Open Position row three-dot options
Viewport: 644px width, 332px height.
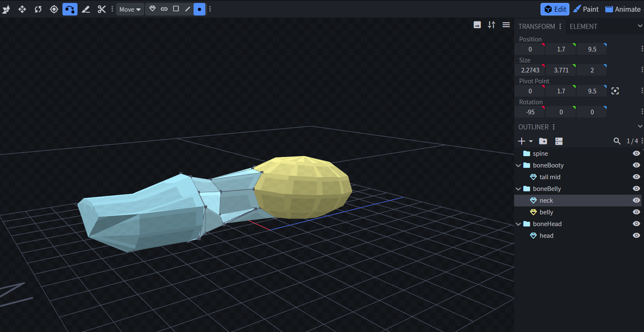click(x=642, y=49)
